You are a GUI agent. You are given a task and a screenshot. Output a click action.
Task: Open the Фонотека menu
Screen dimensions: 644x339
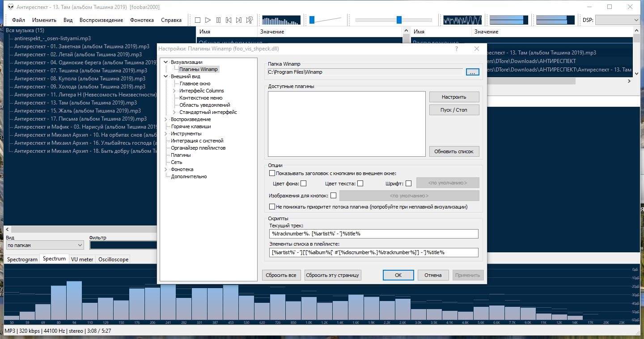142,20
